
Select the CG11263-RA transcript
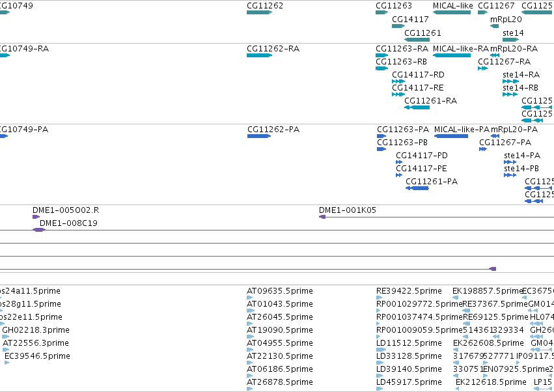click(402, 48)
